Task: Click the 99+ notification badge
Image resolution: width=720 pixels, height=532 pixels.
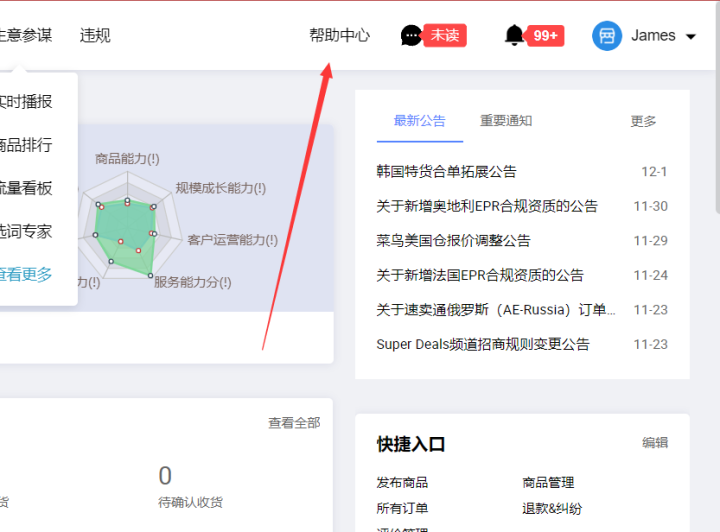Action: pyautogui.click(x=545, y=36)
